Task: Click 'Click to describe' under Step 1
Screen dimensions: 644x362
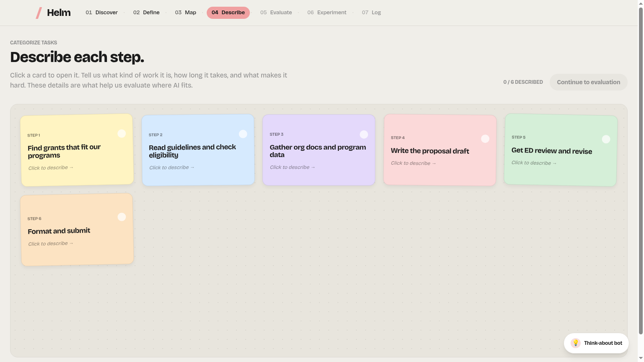Action: click(51, 168)
